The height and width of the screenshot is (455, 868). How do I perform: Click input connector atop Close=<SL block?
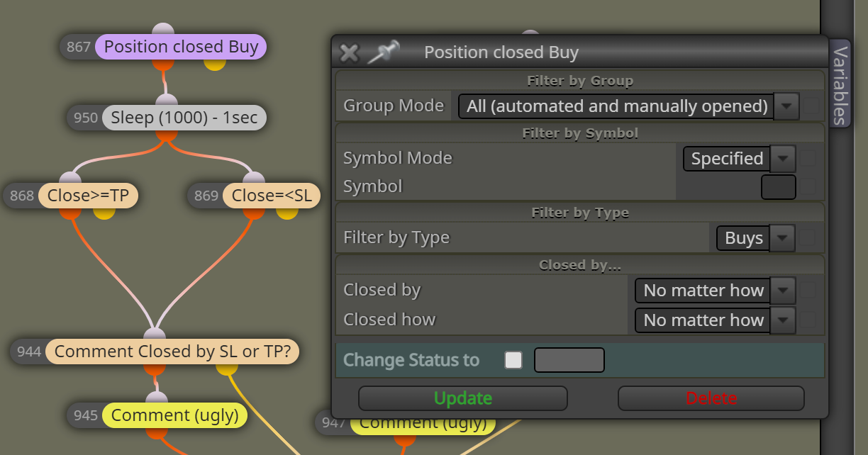253,179
